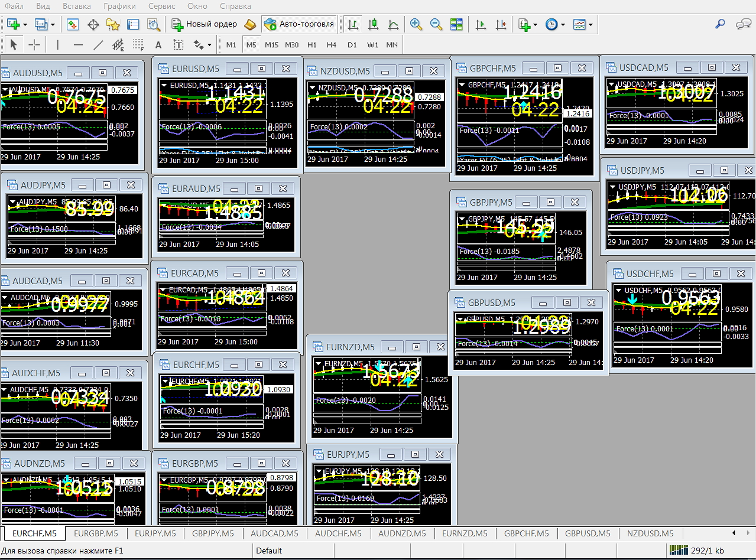The width and height of the screenshot is (756, 560).
Task: Open the Market Watch window
Action: [x=73, y=24]
